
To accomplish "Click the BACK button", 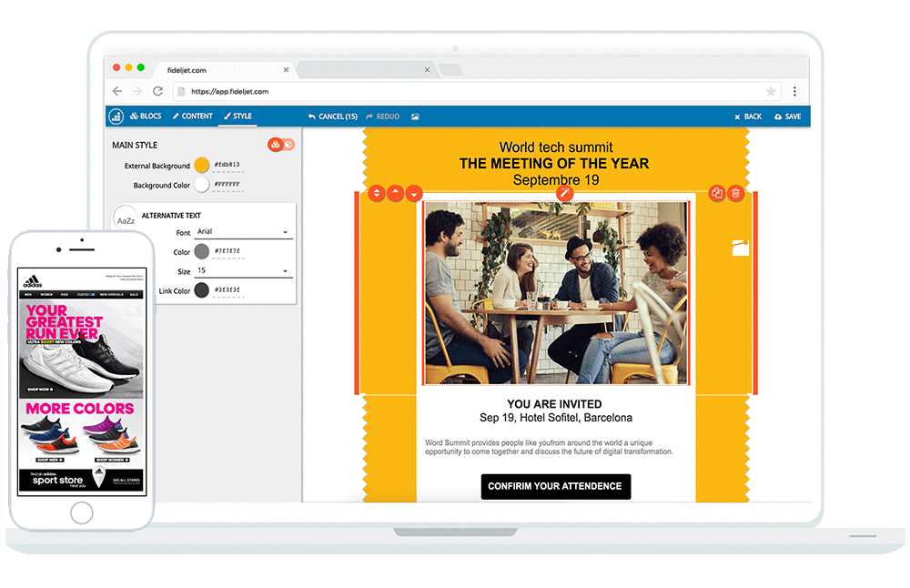I will pyautogui.click(x=748, y=117).
